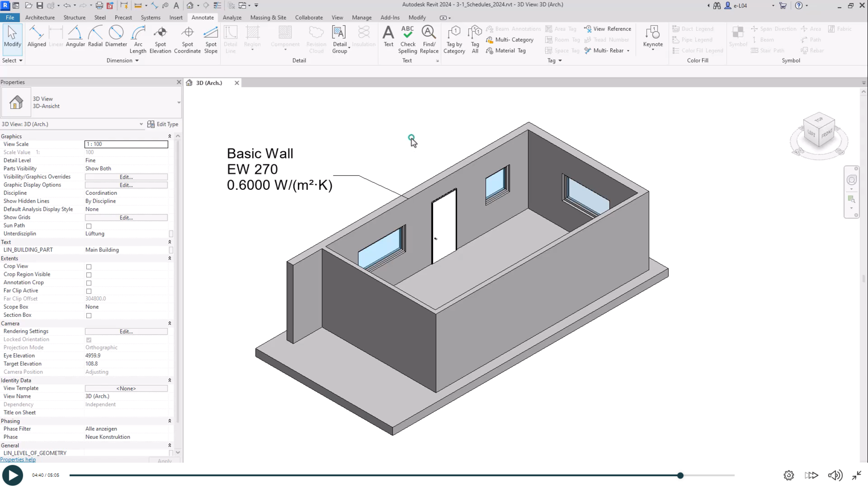Collapse the Graphics properties section
Screen dimensions: 868x488
(169, 137)
